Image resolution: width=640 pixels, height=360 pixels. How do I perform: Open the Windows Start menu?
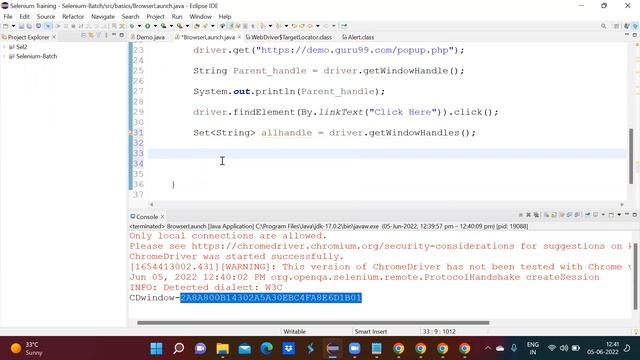[x=156, y=349]
